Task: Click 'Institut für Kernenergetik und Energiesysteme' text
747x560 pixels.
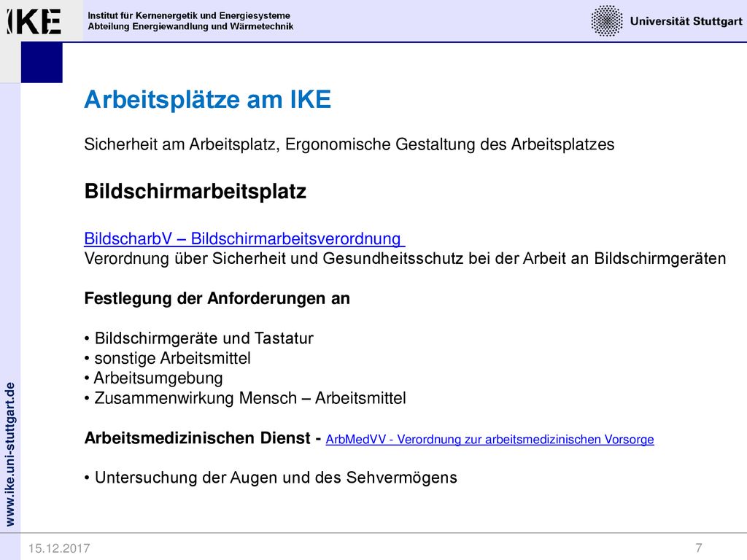Action: click(x=189, y=15)
